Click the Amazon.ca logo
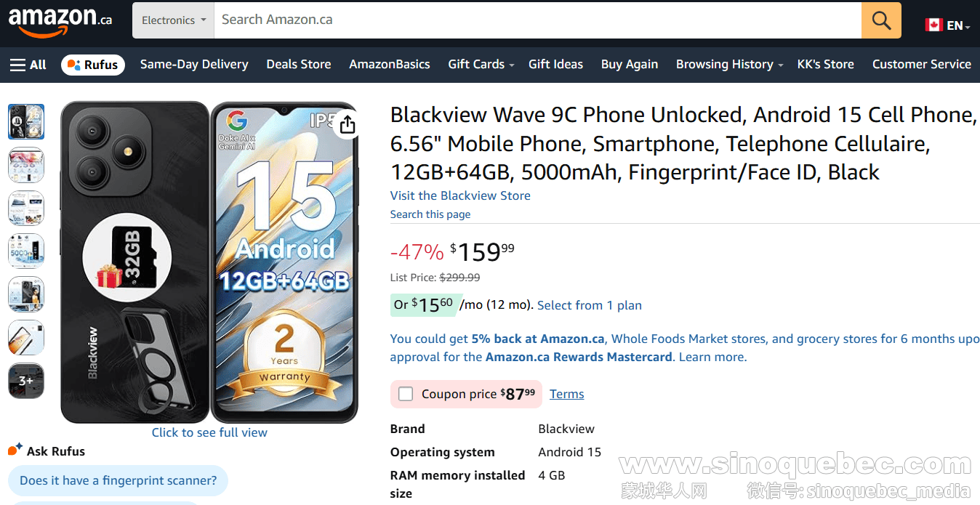980x505 pixels. click(58, 20)
